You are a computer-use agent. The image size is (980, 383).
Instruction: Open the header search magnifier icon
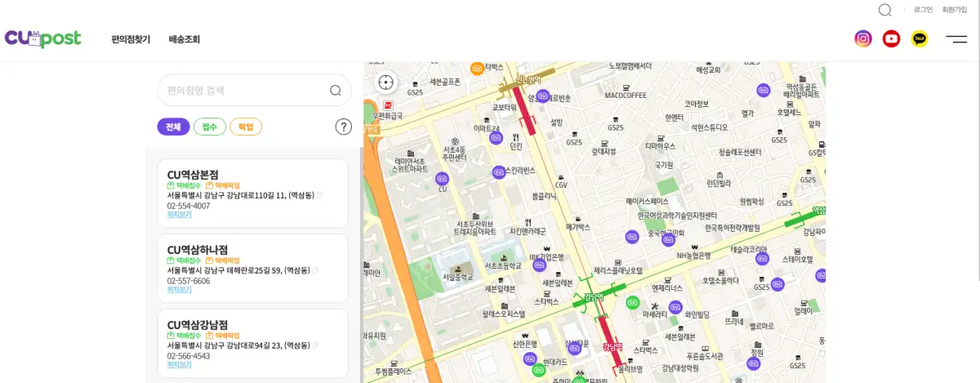coord(885,11)
